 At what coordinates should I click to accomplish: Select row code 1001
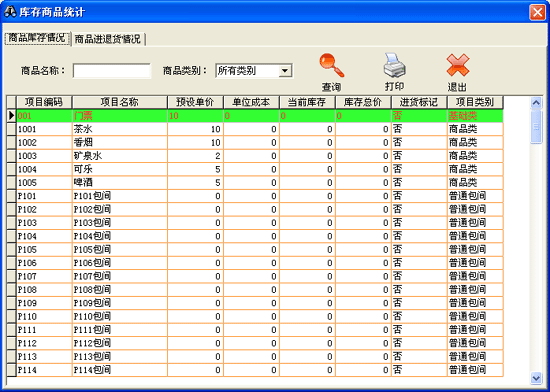point(44,129)
